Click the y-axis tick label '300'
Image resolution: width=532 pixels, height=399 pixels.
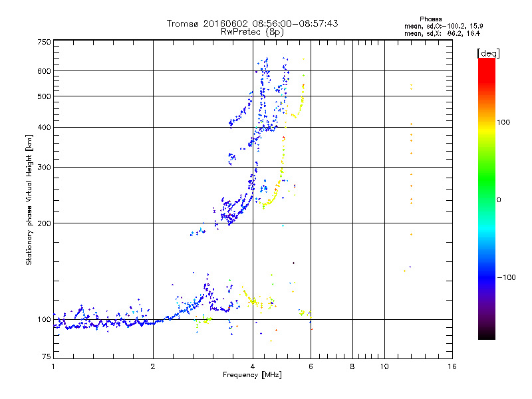45,167
